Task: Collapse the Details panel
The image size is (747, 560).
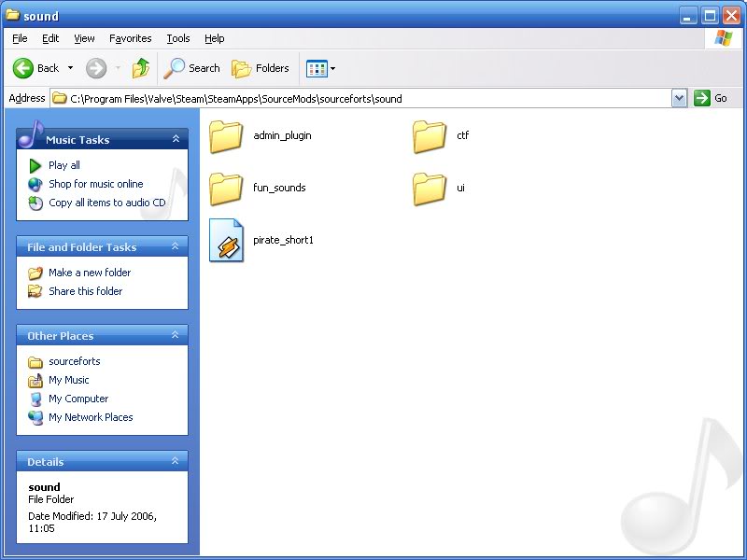Action: pos(176,461)
